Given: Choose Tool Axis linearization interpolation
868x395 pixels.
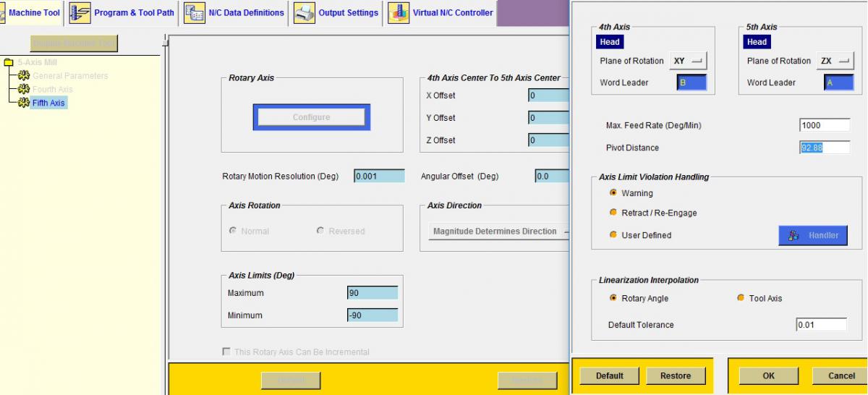Looking at the screenshot, I should coord(741,298).
